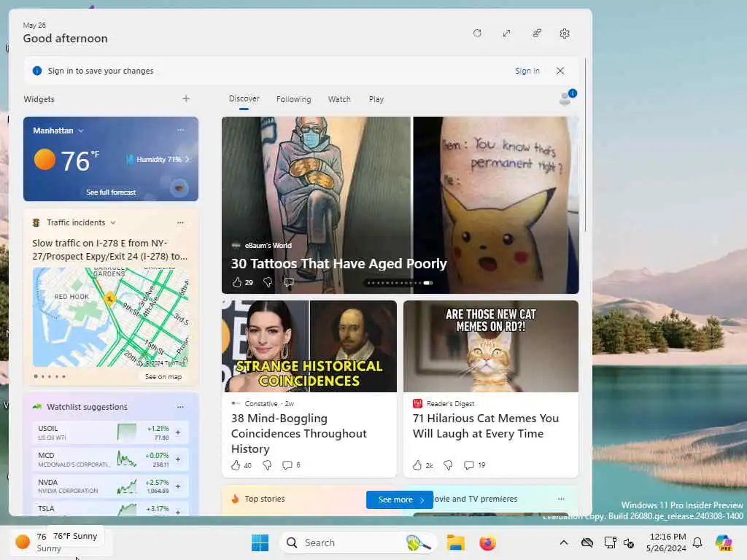
Task: Add NVDA to watchlist
Action: tap(178, 486)
